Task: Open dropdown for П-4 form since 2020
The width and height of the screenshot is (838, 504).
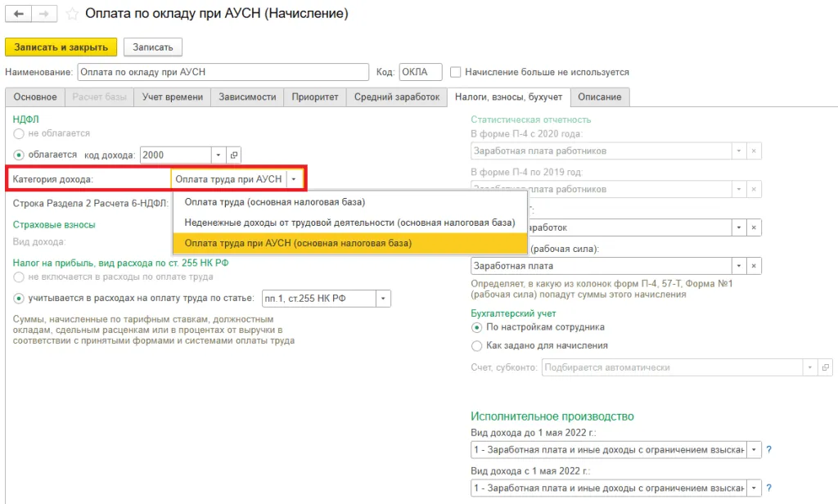Action: pyautogui.click(x=739, y=151)
